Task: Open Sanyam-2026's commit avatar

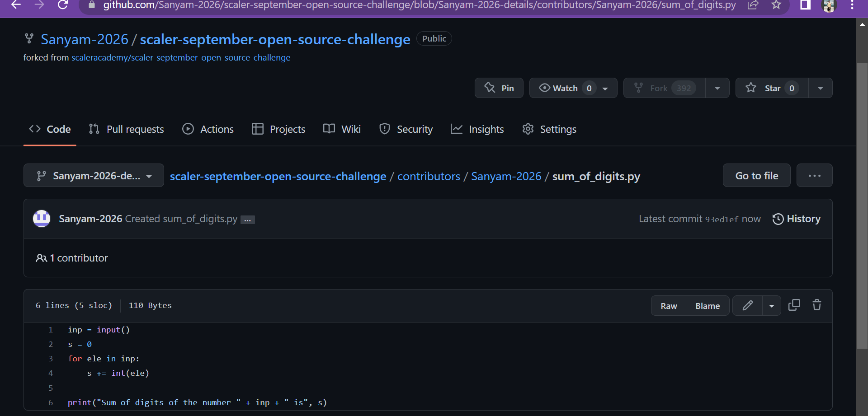Action: point(41,219)
